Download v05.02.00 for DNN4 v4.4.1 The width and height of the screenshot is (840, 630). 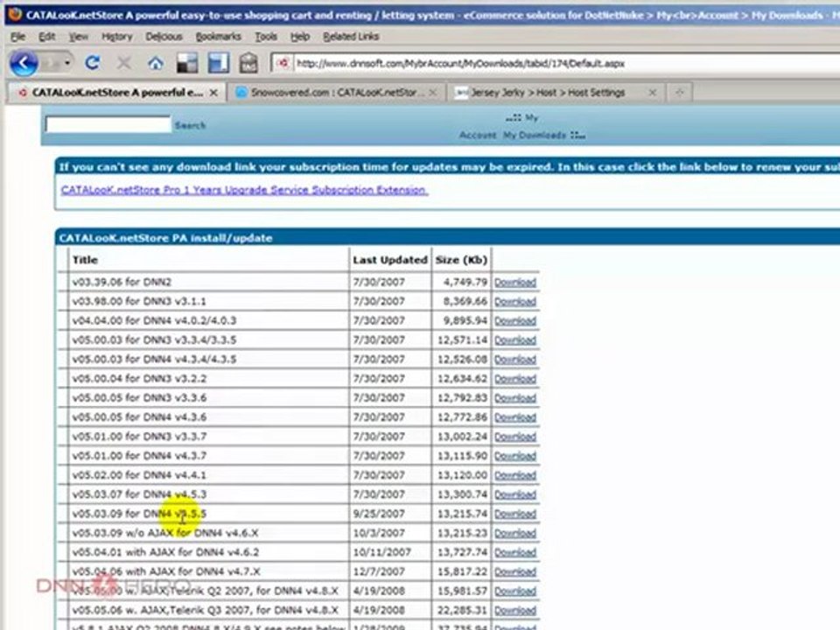point(514,475)
